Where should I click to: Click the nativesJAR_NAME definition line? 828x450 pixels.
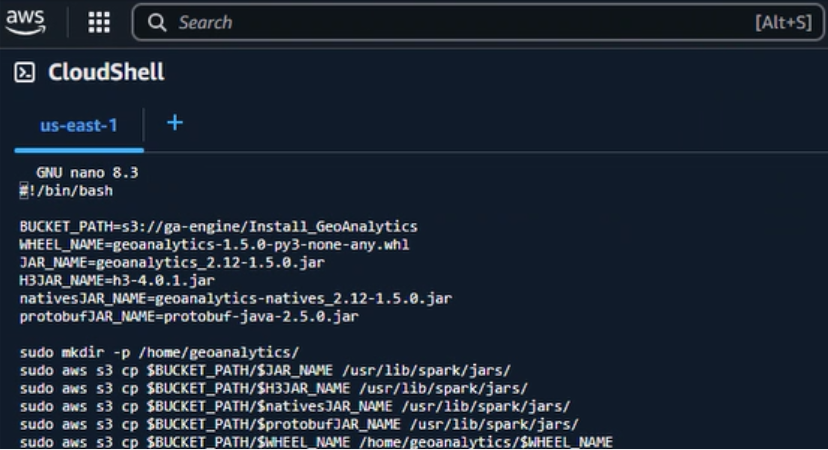point(236,298)
